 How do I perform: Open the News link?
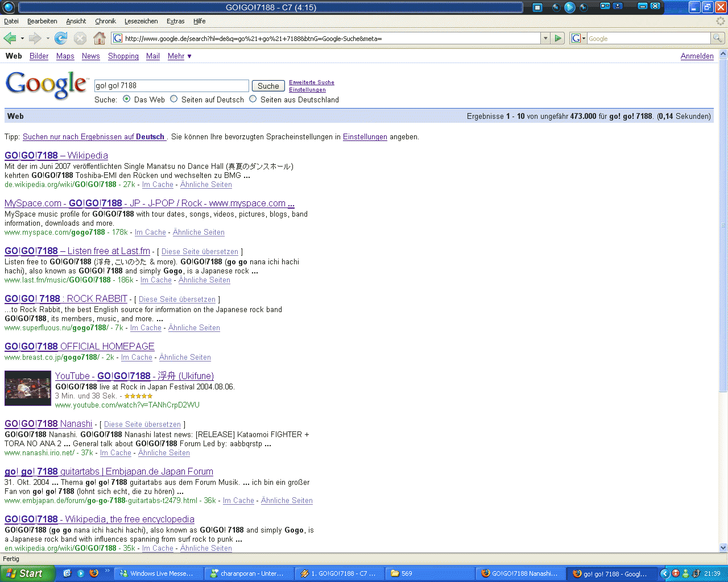(91, 56)
